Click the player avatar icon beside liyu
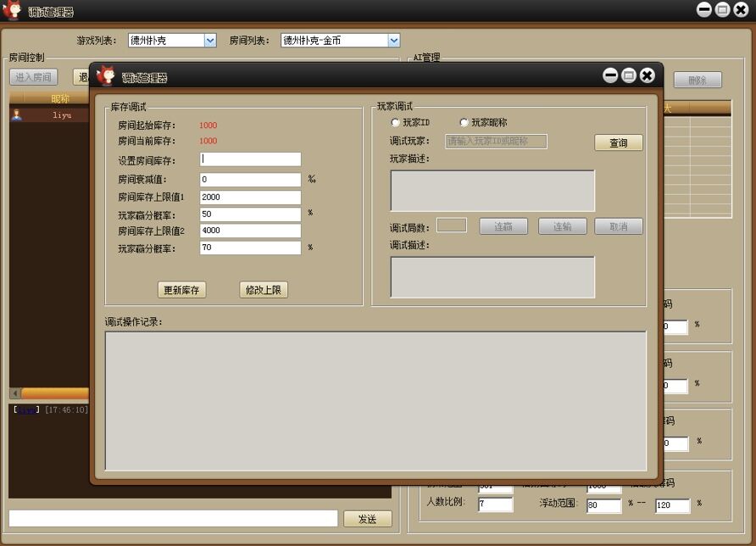The height and width of the screenshot is (546, 756). 16,115
